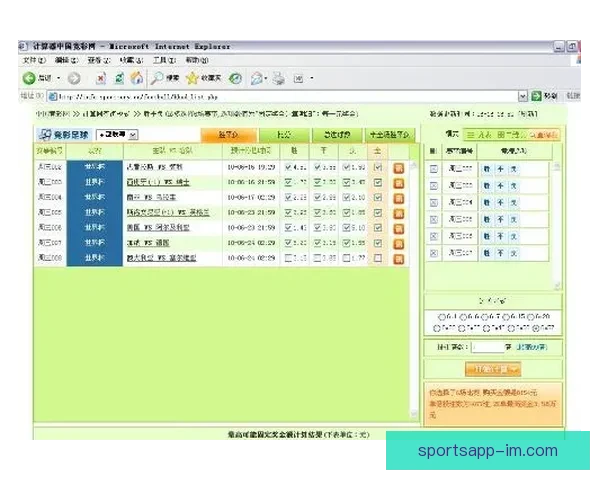Open Back button history dropdown arrow
The height and width of the screenshot is (480, 600).
point(59,78)
